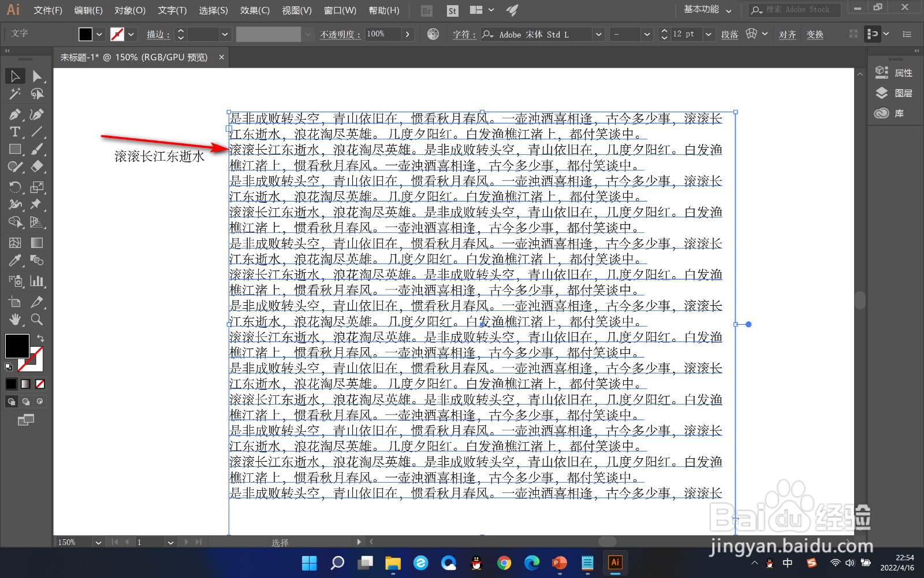Image resolution: width=924 pixels, height=578 pixels.
Task: Select the Eyedropper tool
Action: point(15,260)
